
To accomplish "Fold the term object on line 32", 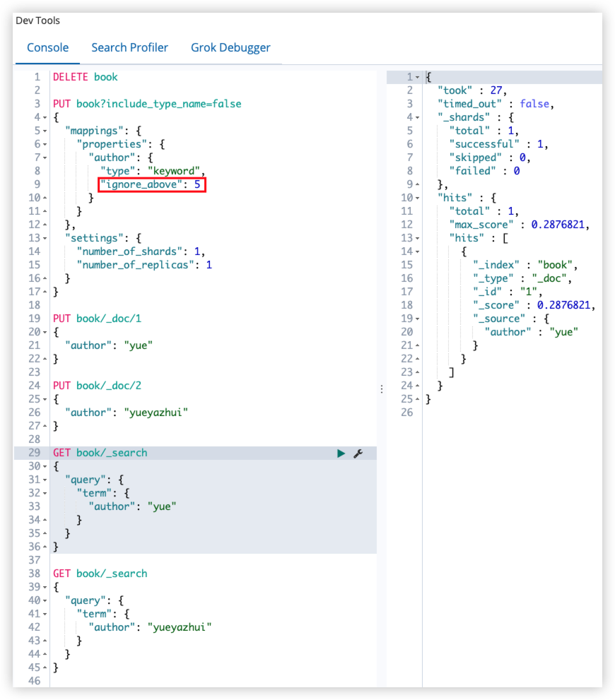I will [45, 494].
